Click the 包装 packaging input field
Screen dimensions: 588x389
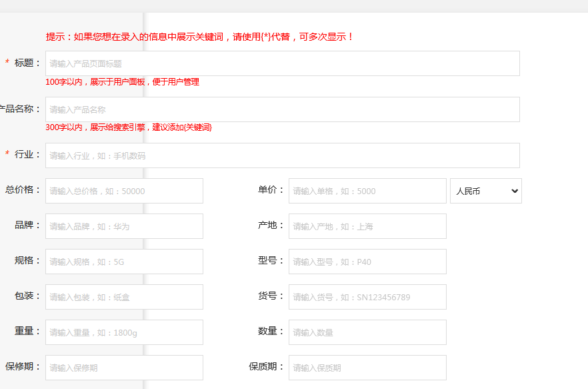point(124,297)
